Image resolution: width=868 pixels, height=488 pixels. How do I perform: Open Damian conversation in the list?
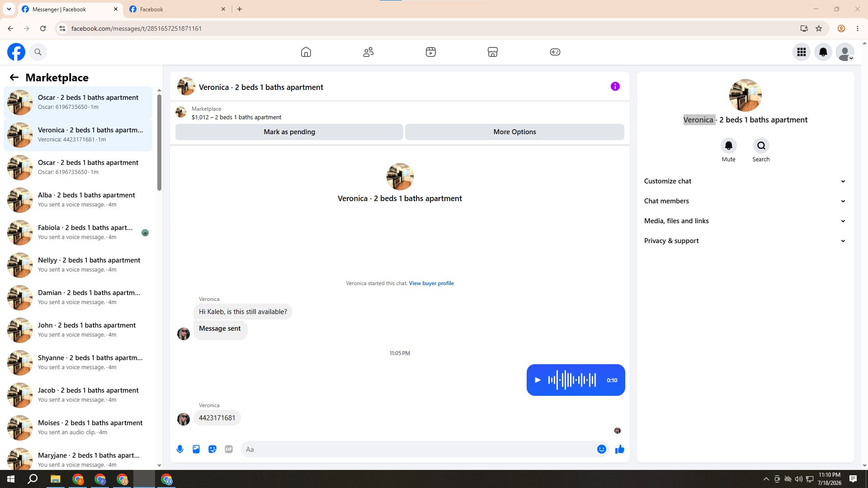point(78,297)
